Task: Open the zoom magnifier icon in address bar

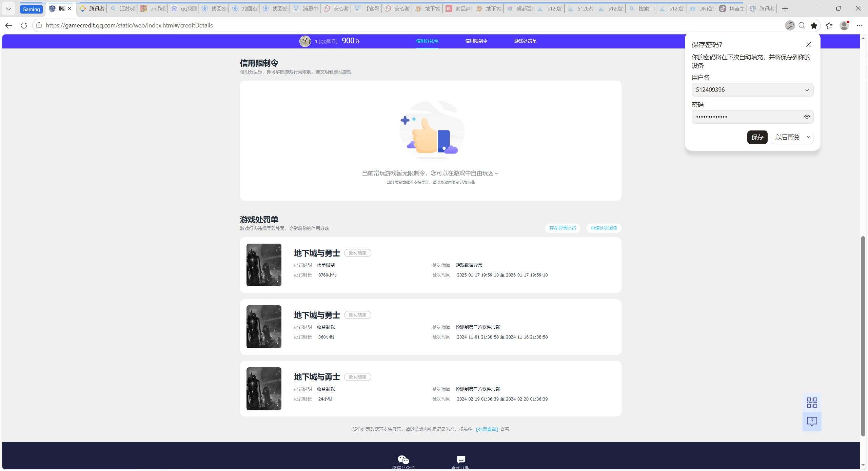Action: pos(802,25)
